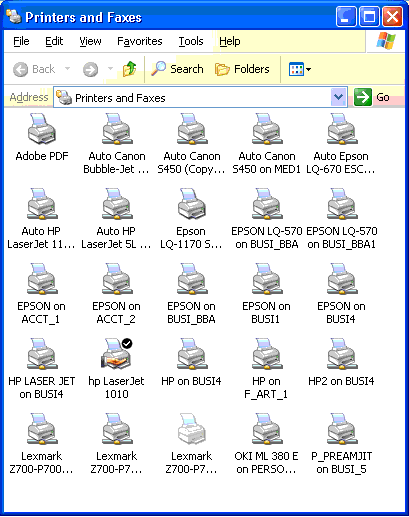
Task: Select the Adobe PDF printer icon
Action: 42,128
